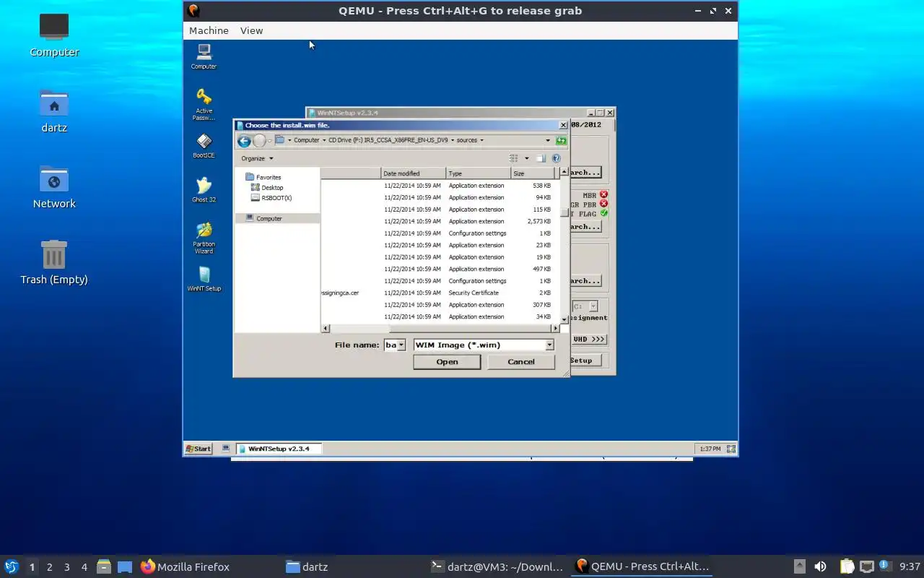Expand the sources breadcrumb arrow
The image size is (924, 578).
point(481,140)
